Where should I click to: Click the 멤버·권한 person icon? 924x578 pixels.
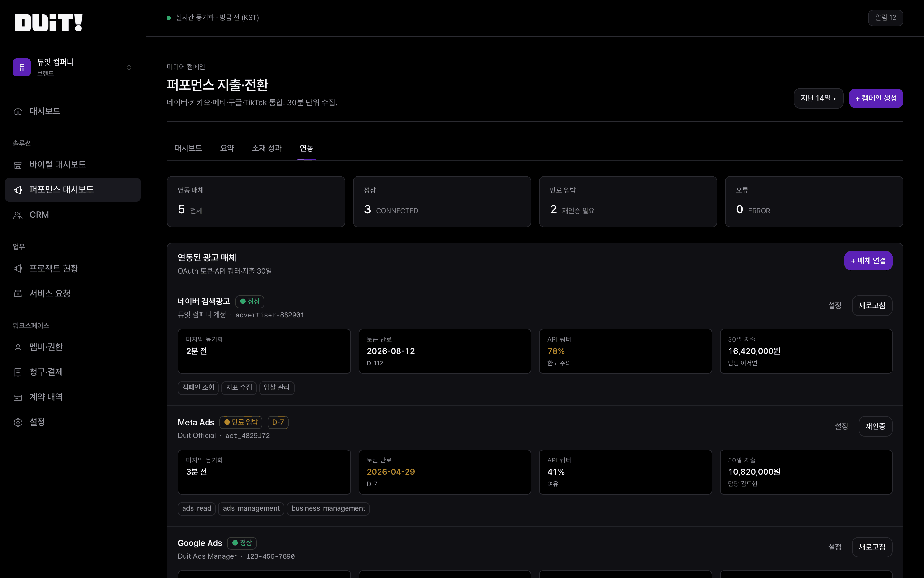tap(18, 347)
